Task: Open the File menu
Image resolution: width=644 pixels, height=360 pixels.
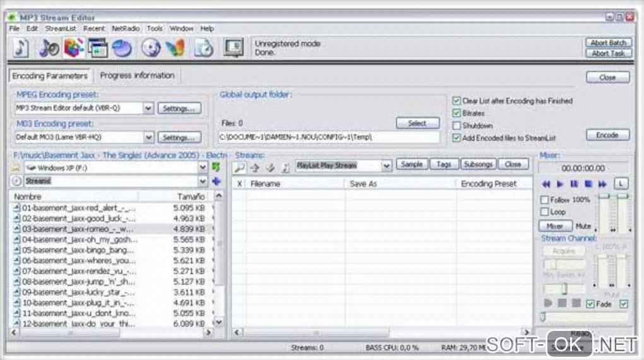Action: 15,28
